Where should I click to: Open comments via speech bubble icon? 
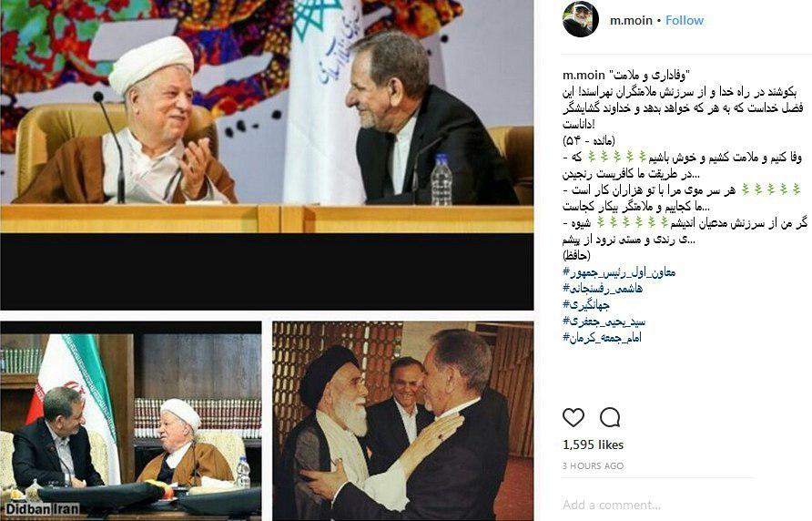(610, 417)
